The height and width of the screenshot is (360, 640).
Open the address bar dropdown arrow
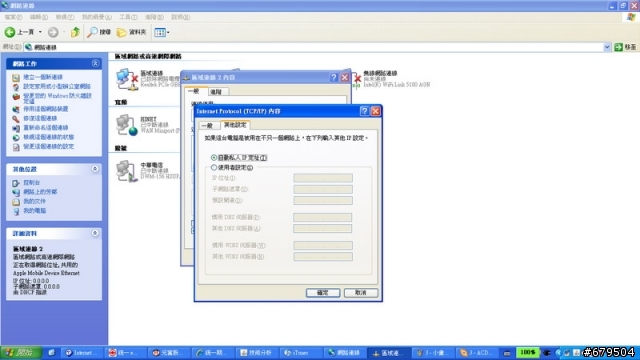coord(607,47)
